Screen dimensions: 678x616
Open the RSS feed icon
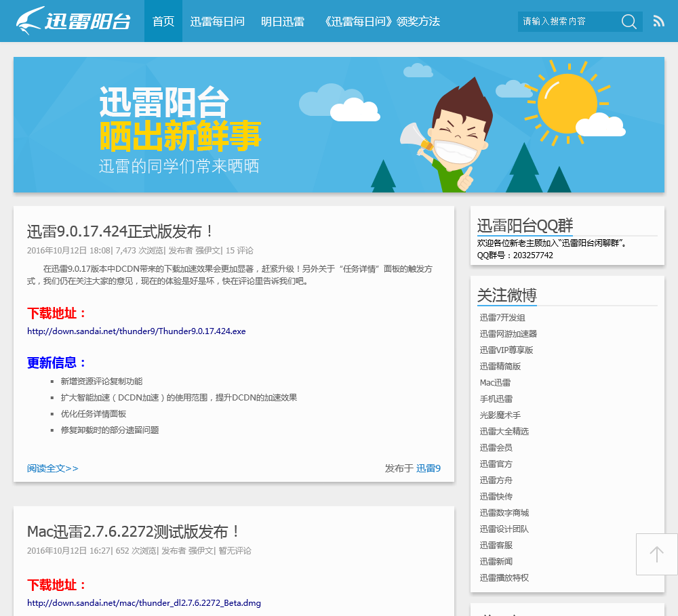658,21
